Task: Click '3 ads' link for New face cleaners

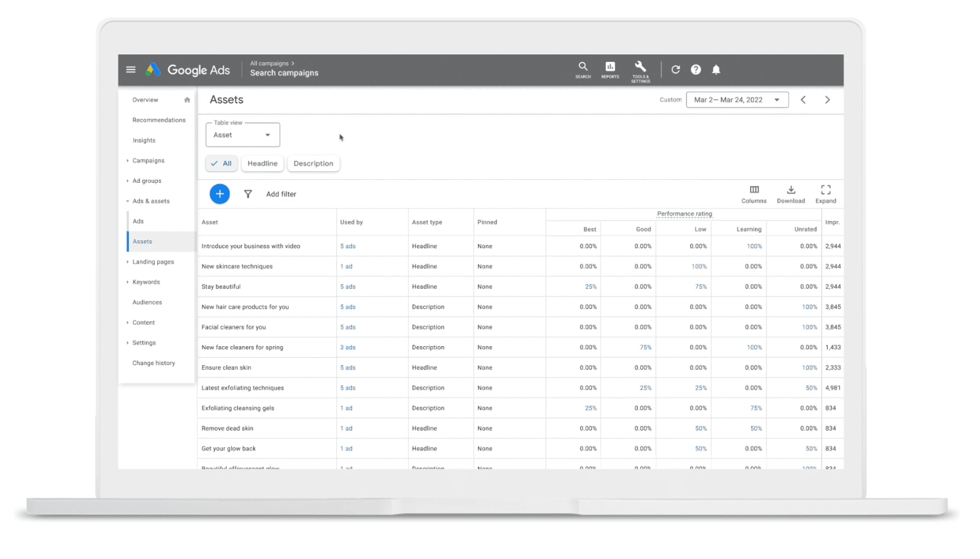Action: pyautogui.click(x=347, y=347)
